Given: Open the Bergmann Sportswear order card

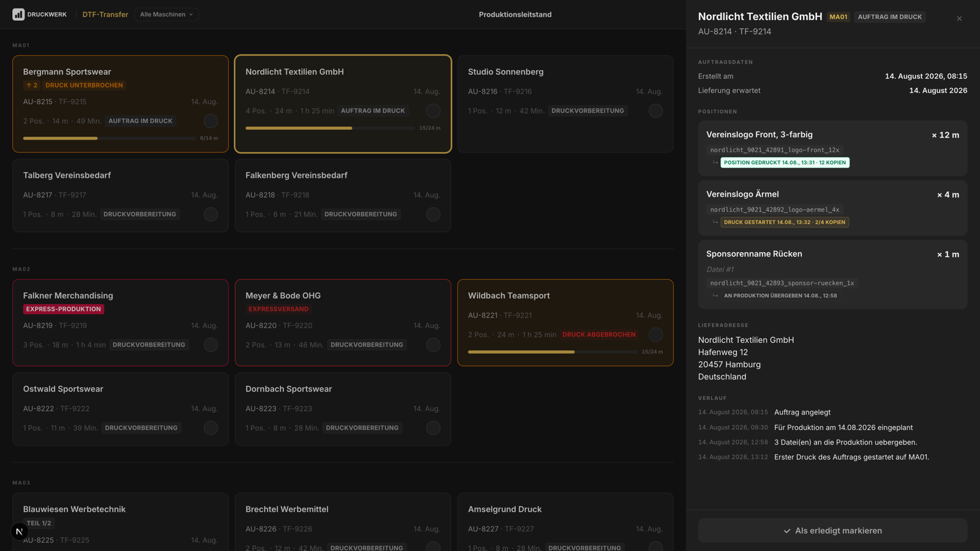Looking at the screenshot, I should [x=121, y=104].
